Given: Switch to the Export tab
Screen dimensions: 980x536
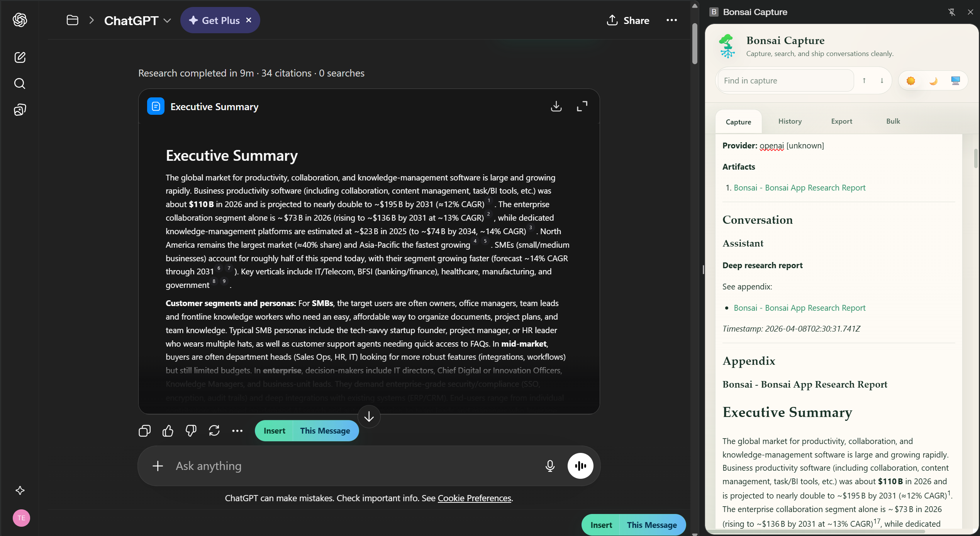Looking at the screenshot, I should 842,121.
